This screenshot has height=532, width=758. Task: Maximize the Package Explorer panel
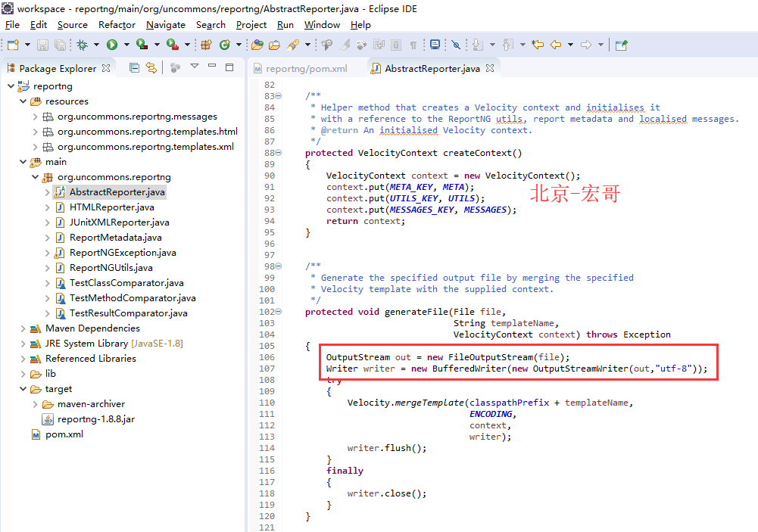229,67
